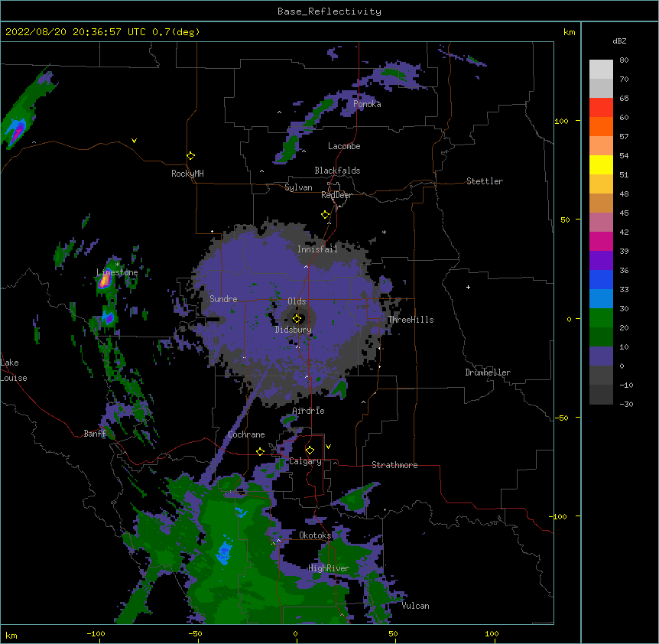Click the yellow V marker east of Calgary
Screen dimensions: 659x644
coord(328,447)
